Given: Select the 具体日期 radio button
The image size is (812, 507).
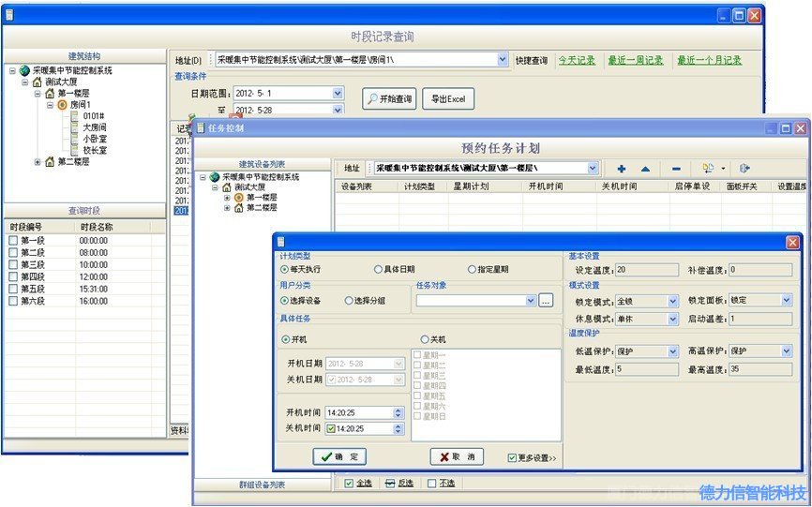Looking at the screenshot, I should pyautogui.click(x=379, y=269).
